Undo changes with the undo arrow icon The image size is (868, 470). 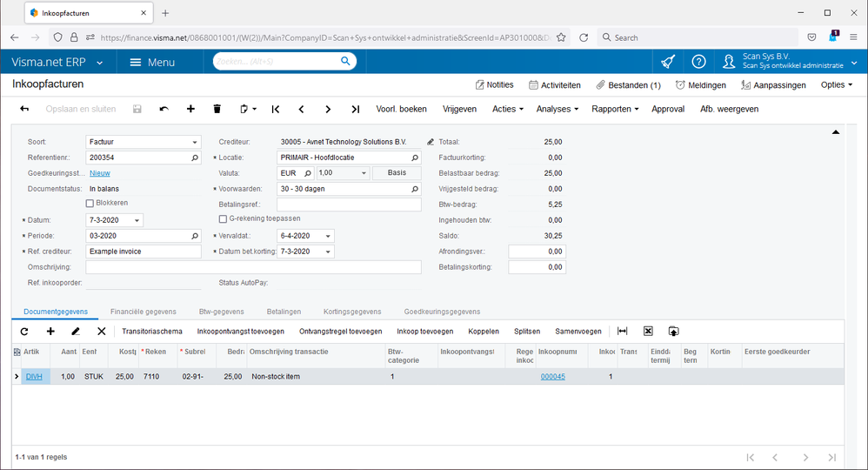point(164,109)
